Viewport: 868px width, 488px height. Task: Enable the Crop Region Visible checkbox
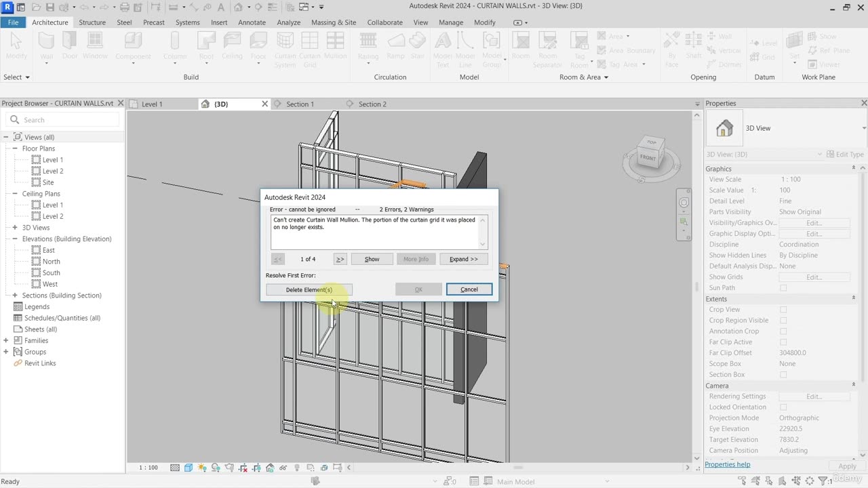tap(783, 321)
